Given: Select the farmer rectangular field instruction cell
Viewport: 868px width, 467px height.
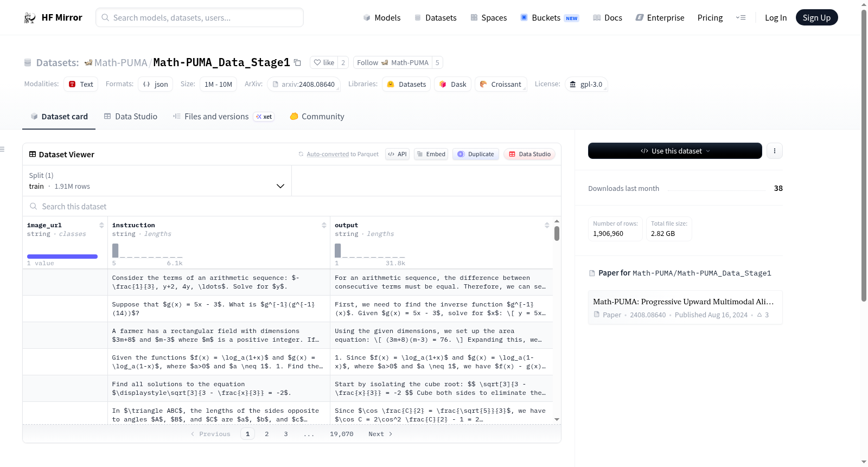Looking at the screenshot, I should point(219,335).
